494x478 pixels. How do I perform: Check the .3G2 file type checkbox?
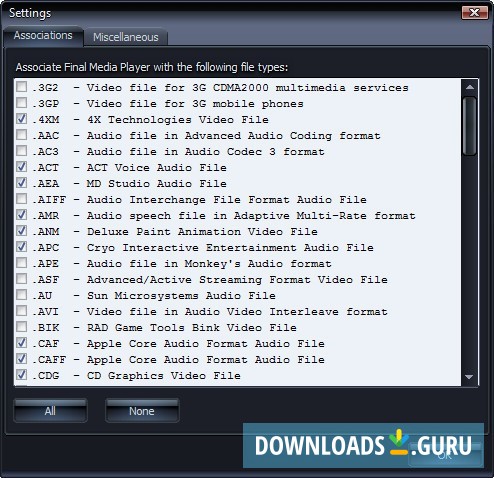(22, 87)
